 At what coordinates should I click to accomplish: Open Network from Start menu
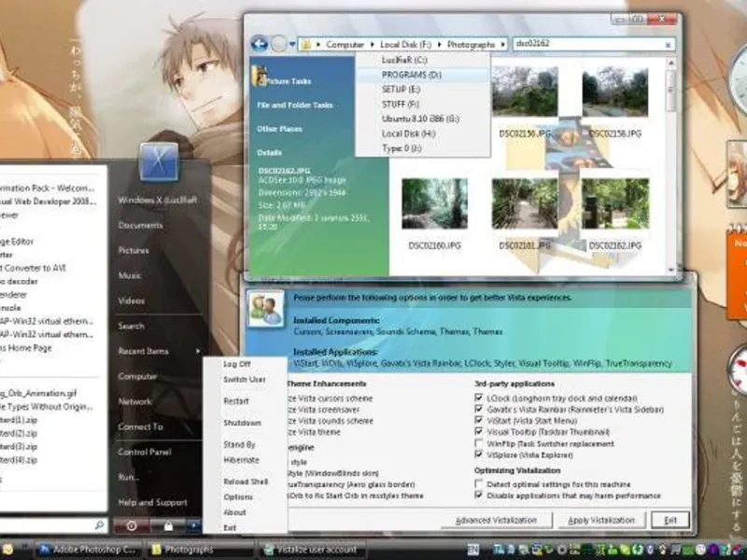pyautogui.click(x=134, y=401)
